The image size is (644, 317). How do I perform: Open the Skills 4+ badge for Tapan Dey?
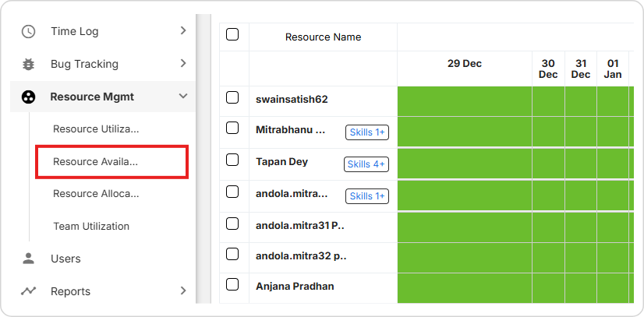click(x=366, y=164)
